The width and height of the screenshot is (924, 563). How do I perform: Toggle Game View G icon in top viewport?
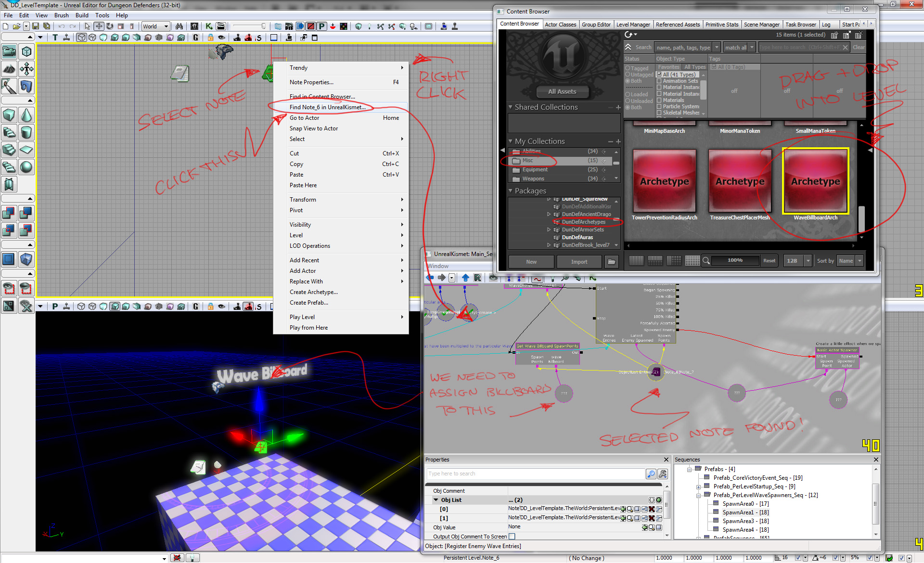[x=195, y=38]
